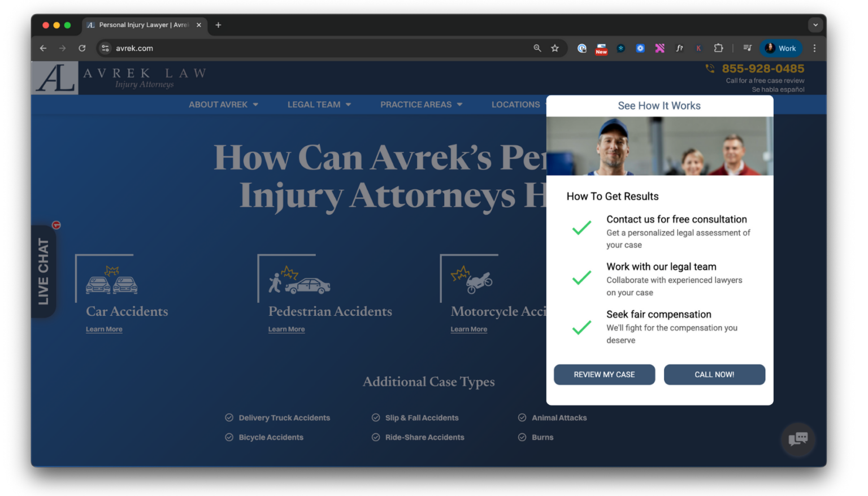The height and width of the screenshot is (496, 868).
Task: Open Bicycle Accidents link
Action: 271,437
